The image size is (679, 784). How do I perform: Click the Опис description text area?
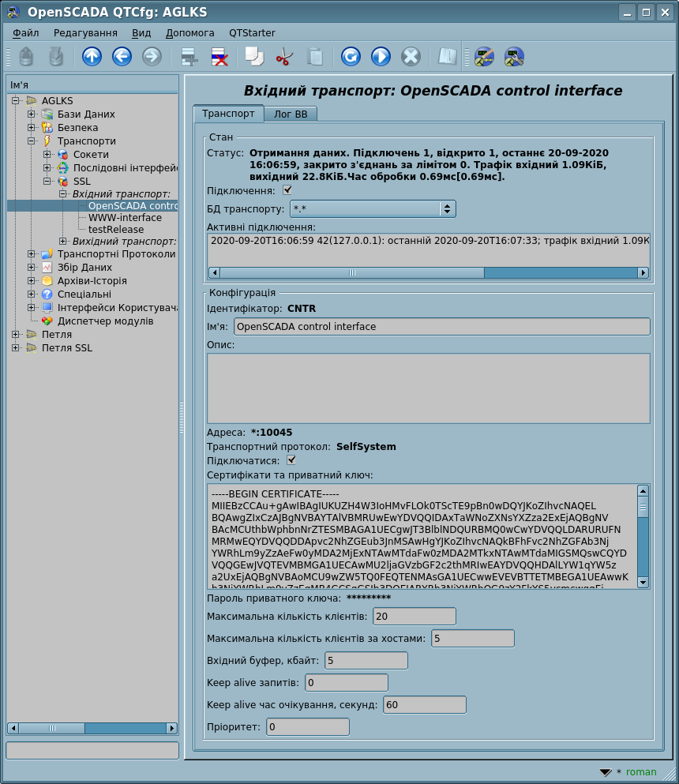pos(429,388)
